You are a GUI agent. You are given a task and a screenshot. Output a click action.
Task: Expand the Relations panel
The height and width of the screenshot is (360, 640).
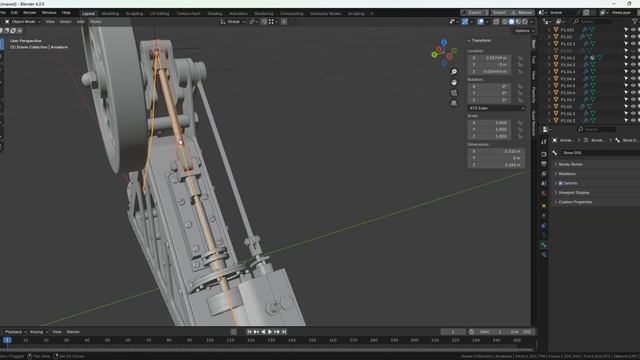pyautogui.click(x=567, y=173)
